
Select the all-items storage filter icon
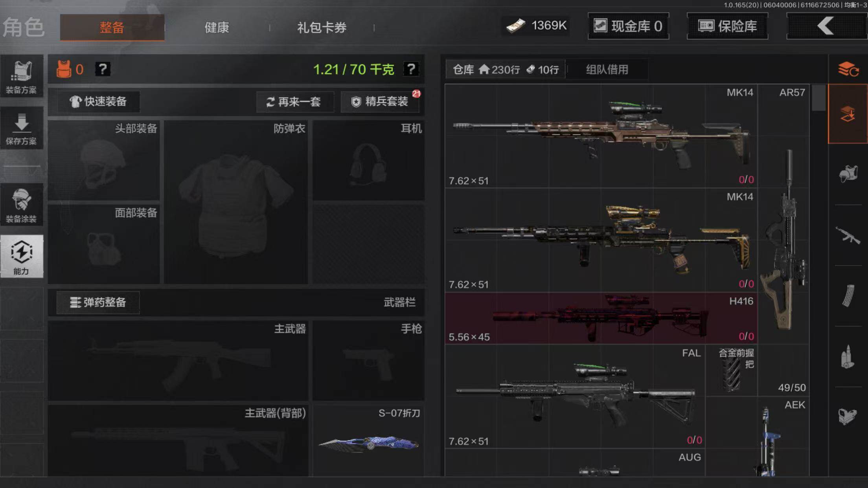(x=848, y=114)
